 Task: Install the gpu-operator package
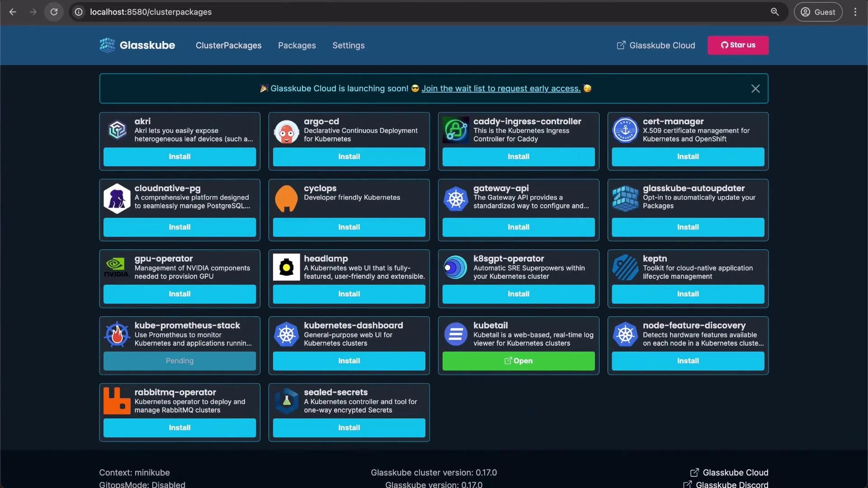[x=179, y=294]
